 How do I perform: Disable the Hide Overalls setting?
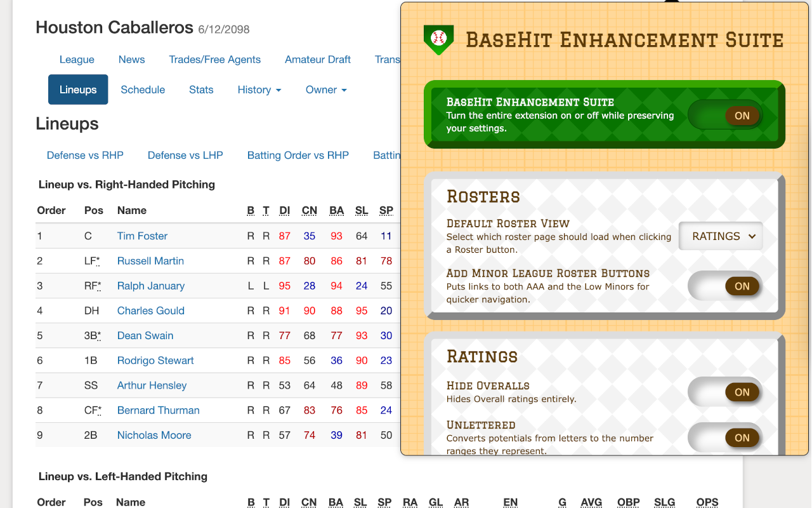tap(725, 392)
